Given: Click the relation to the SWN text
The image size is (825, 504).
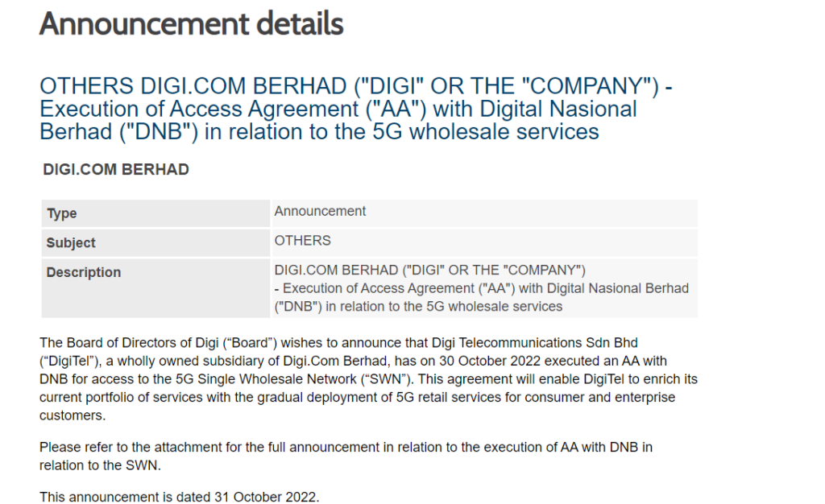Looking at the screenshot, I should click(100, 465).
